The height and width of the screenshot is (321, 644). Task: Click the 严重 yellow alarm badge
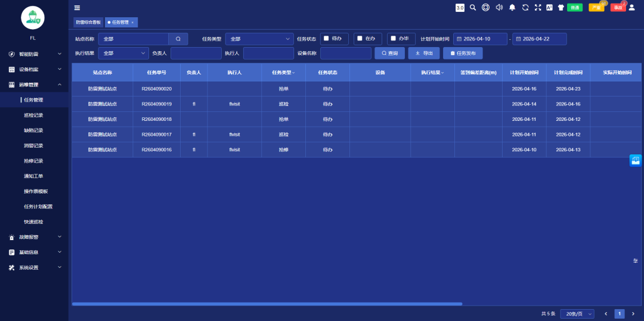[x=596, y=7]
